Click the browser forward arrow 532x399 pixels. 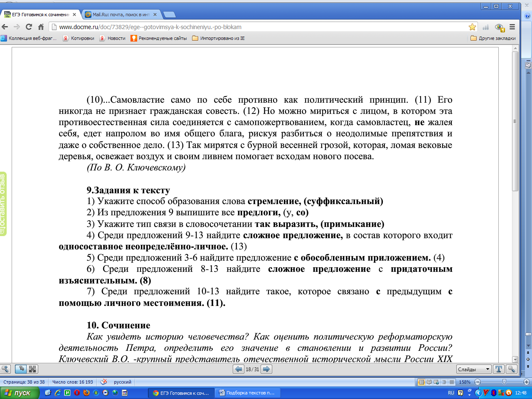(17, 27)
